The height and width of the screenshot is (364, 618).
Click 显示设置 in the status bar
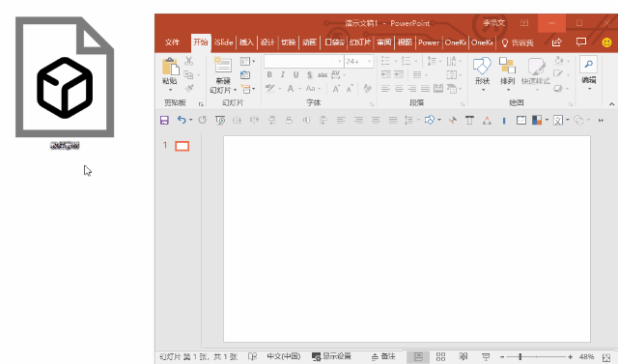click(x=331, y=356)
